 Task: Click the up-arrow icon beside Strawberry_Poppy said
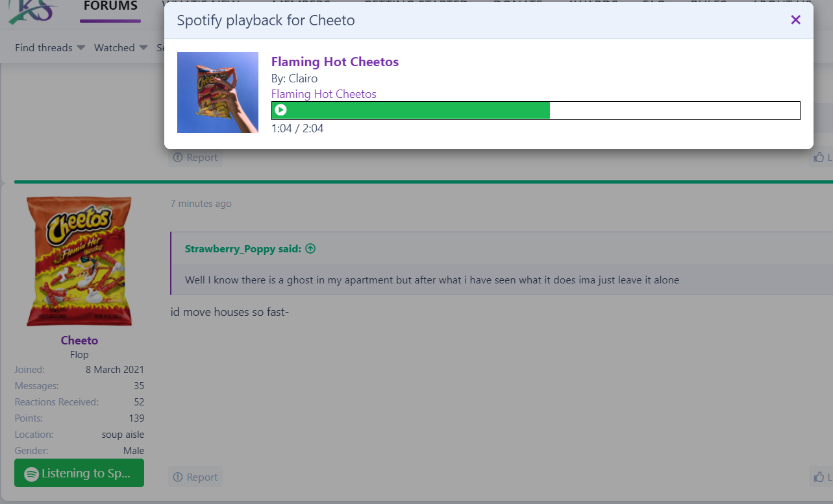[310, 249]
